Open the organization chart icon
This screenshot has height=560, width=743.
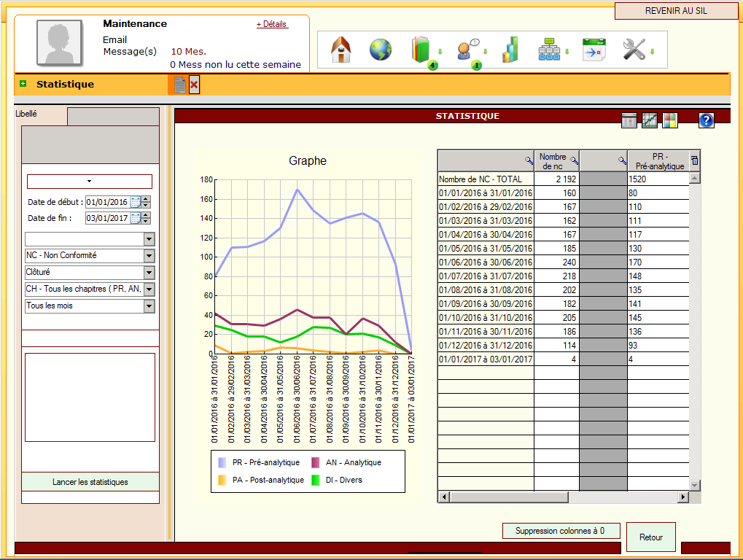[548, 50]
